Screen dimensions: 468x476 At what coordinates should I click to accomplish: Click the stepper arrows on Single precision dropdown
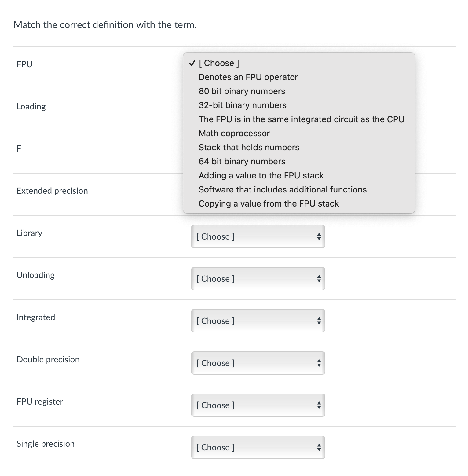[319, 447]
